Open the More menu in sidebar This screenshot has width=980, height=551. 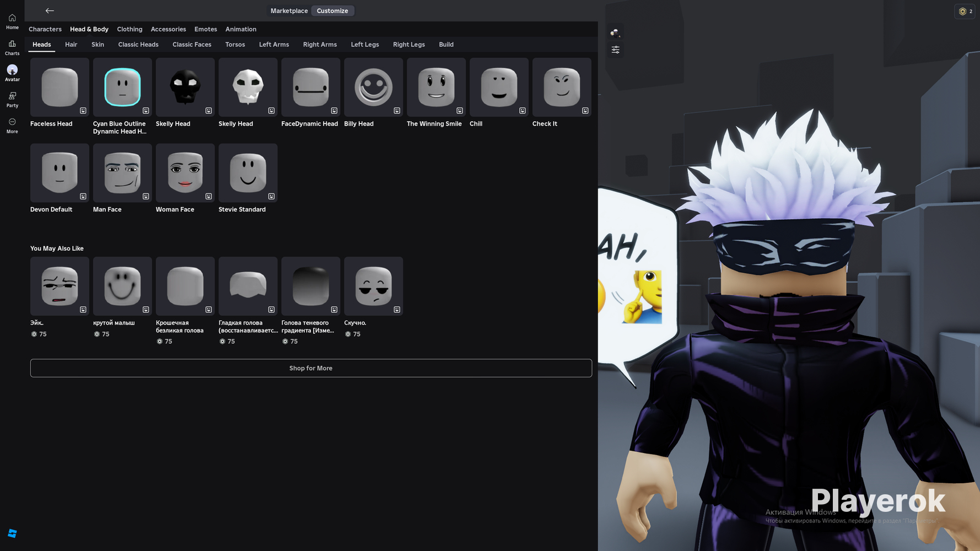click(12, 126)
